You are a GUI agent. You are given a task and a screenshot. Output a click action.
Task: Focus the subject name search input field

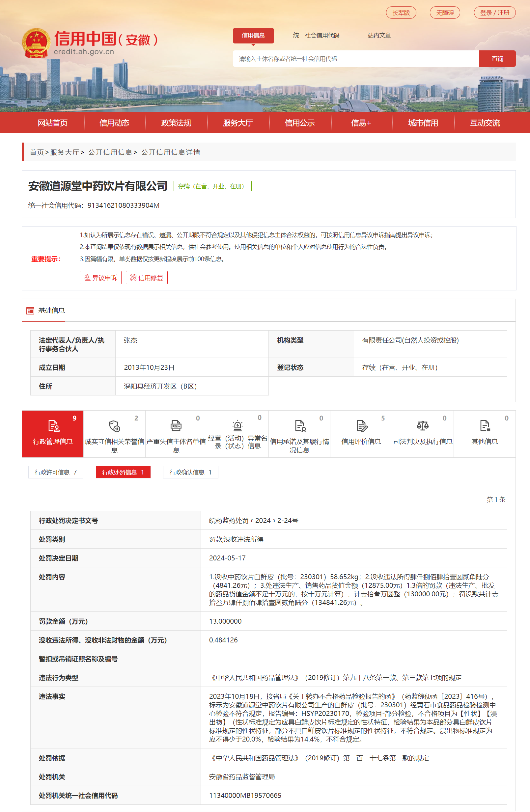coord(356,59)
